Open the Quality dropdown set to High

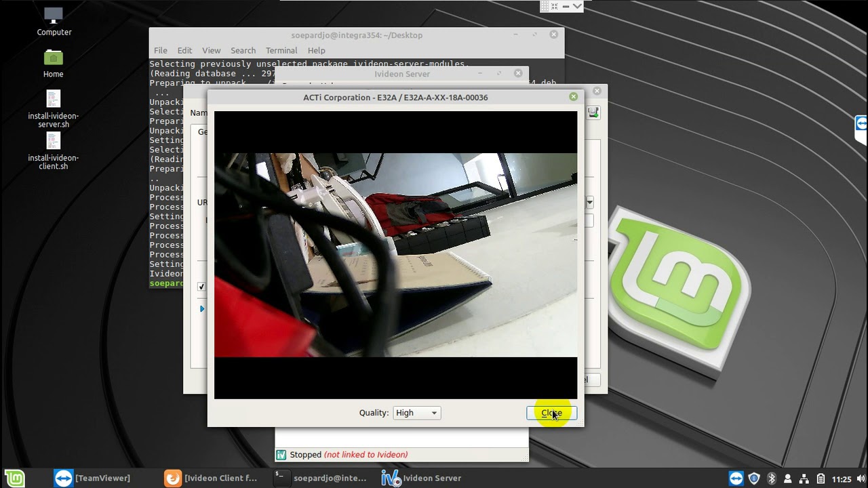point(416,413)
